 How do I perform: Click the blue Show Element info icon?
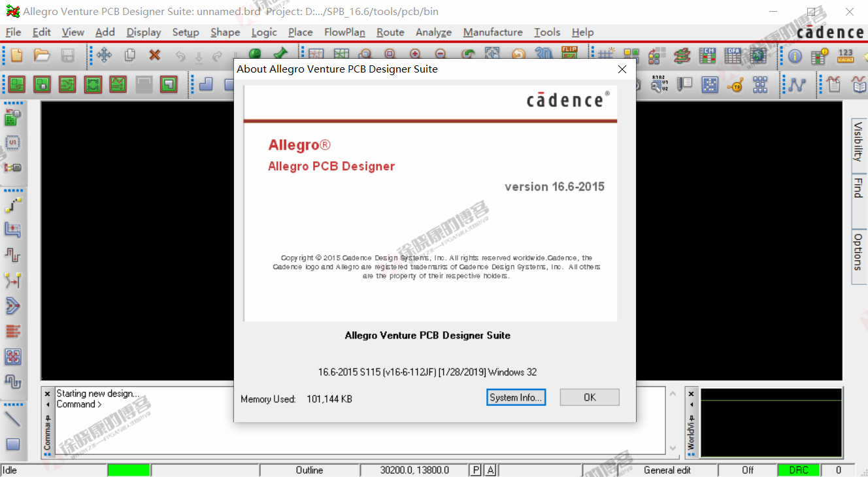click(795, 56)
